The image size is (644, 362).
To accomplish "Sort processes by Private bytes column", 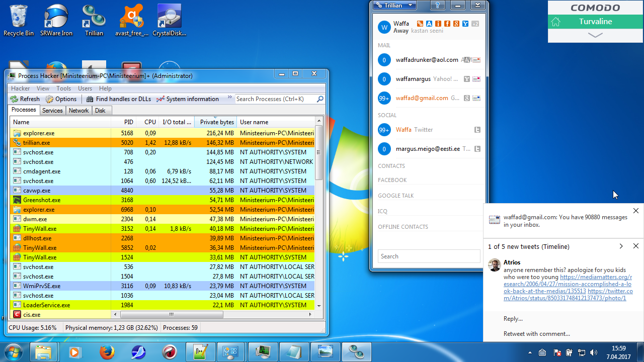I will [x=216, y=122].
